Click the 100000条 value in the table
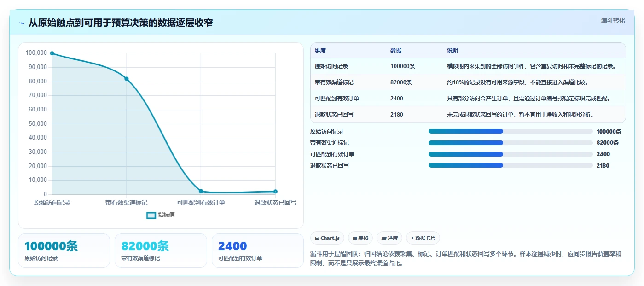 pos(403,66)
